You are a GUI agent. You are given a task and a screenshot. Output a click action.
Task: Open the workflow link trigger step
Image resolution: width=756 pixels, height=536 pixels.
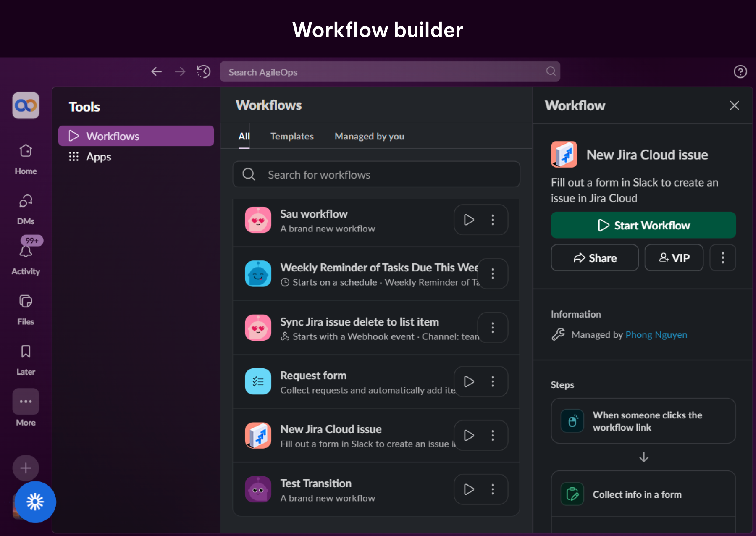[643, 421]
